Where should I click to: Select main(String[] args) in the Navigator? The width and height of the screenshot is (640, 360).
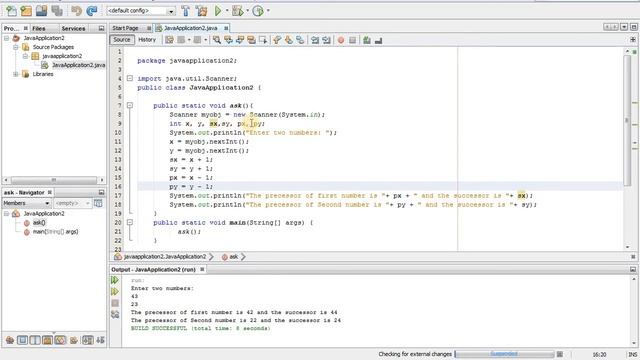point(56,231)
